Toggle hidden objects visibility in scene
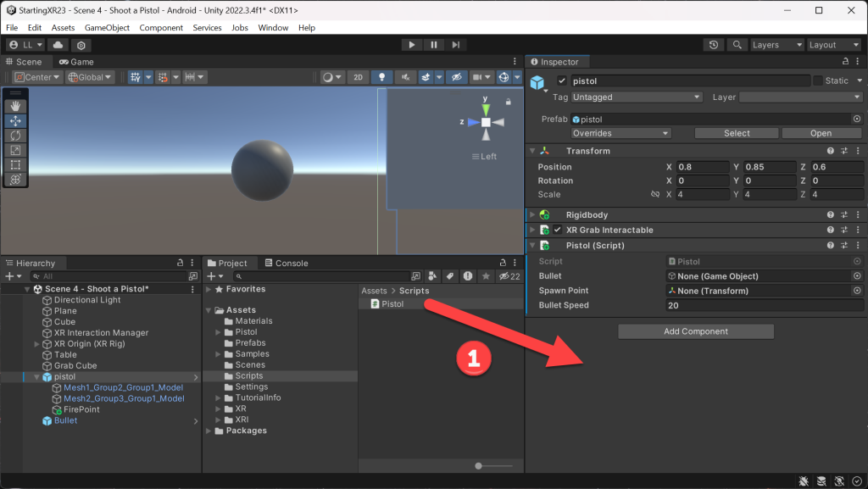Viewport: 868px width, 489px height. (x=457, y=77)
